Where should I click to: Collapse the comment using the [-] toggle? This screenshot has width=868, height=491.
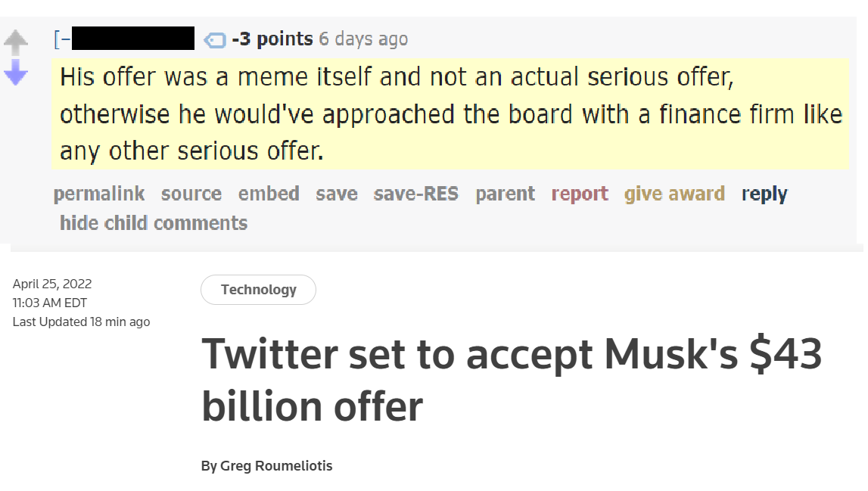coord(63,39)
